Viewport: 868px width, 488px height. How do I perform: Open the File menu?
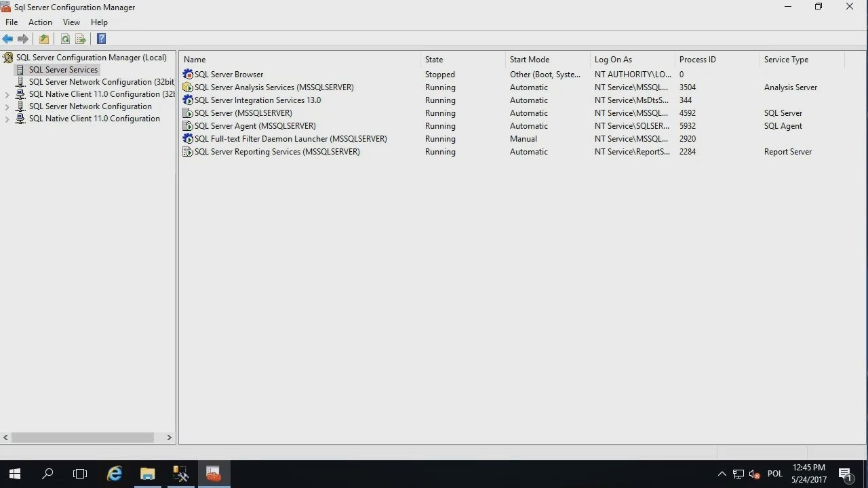pyautogui.click(x=12, y=22)
